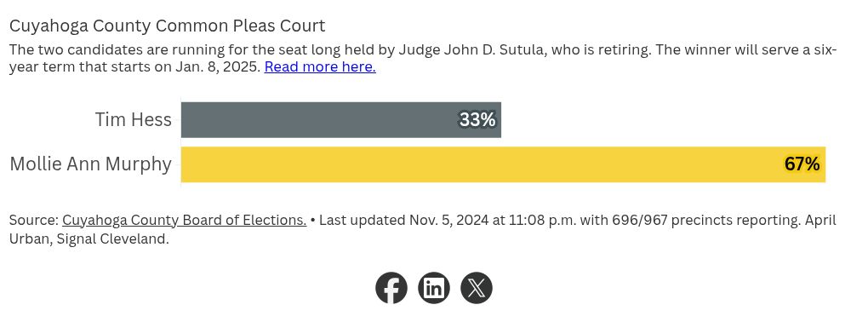Click the 67% value label

802,164
